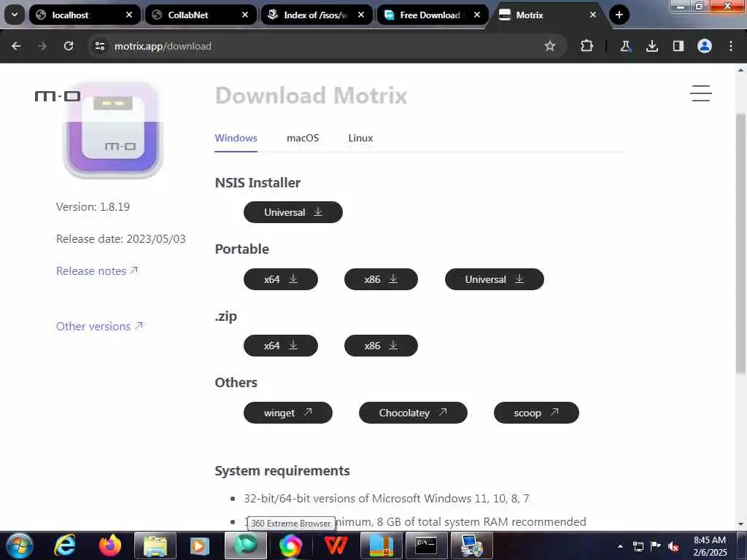747x560 pixels.
Task: Close the Free Download tab
Action: click(477, 15)
